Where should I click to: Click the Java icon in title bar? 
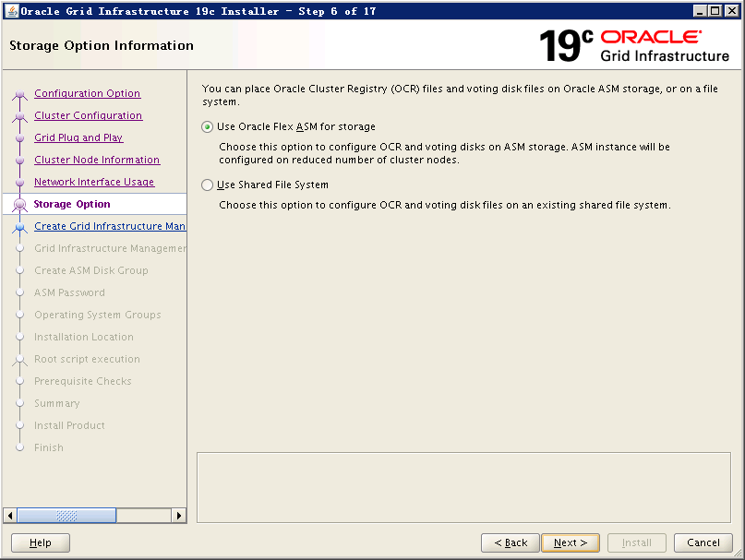pos(12,11)
